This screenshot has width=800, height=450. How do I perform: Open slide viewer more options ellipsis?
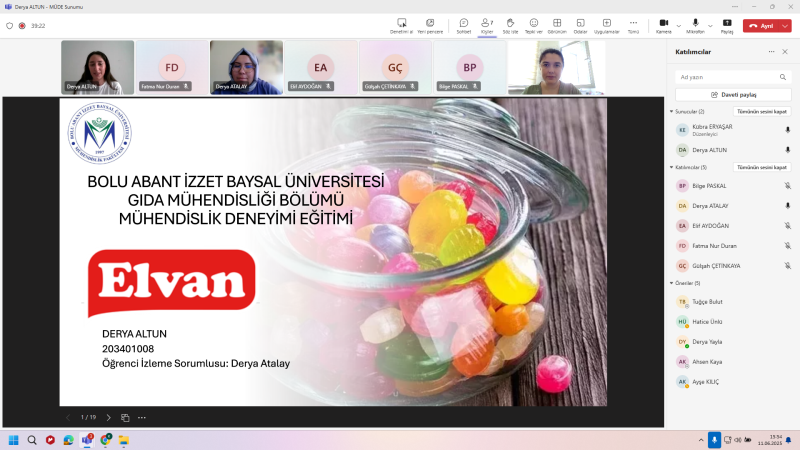[x=142, y=417]
